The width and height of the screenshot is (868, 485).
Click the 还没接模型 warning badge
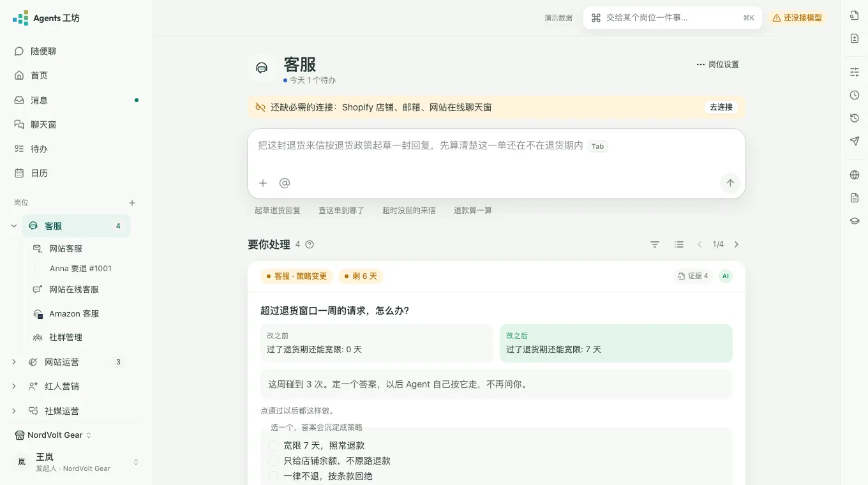tap(797, 18)
